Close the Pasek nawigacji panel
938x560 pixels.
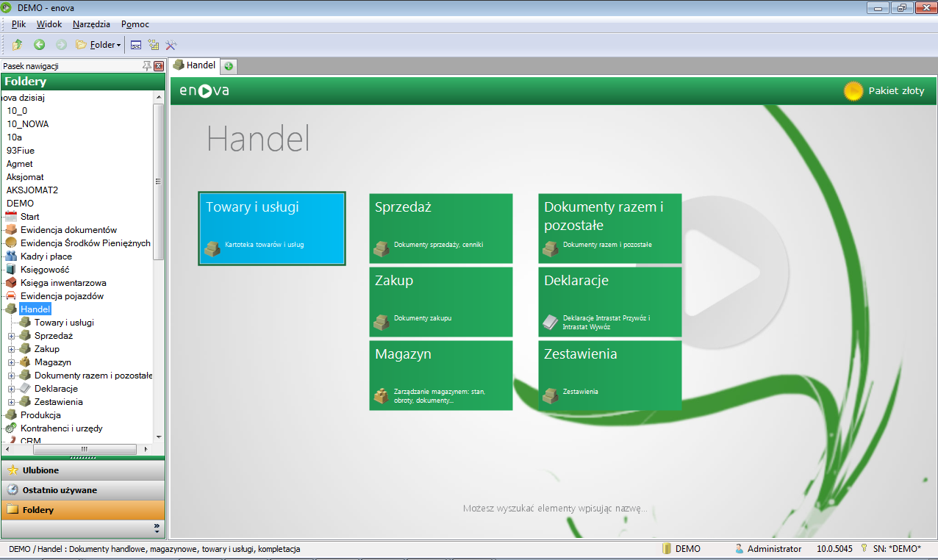pos(159,66)
